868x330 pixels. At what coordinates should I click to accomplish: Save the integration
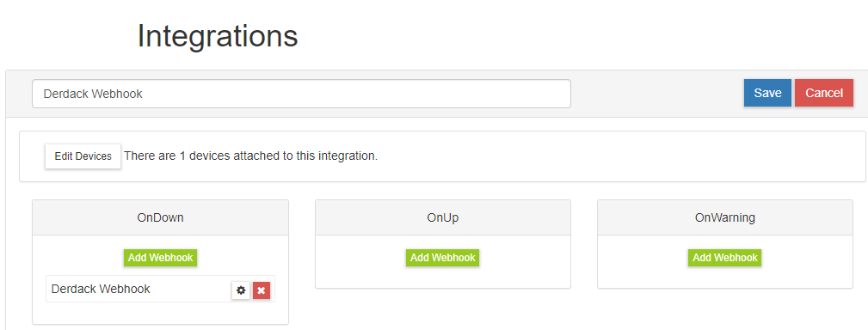tap(767, 93)
